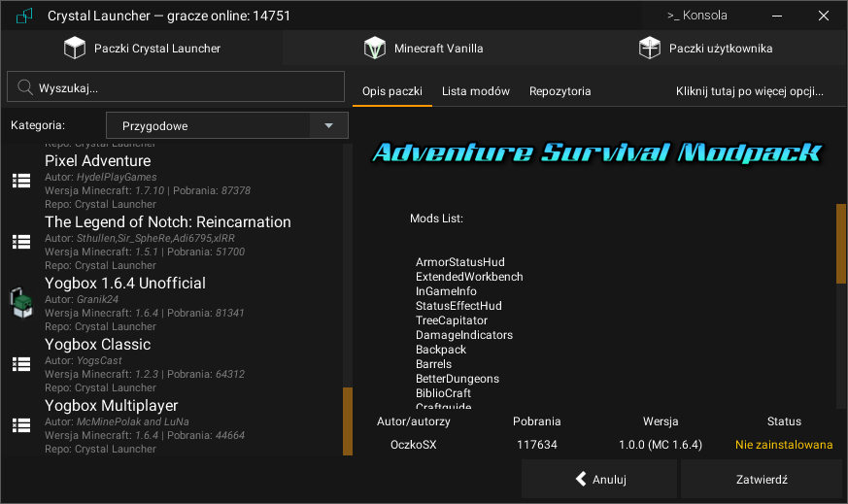This screenshot has width=848, height=504.
Task: Select the Yogbox 1.6.4 Unofficial title
Action: 125,283
